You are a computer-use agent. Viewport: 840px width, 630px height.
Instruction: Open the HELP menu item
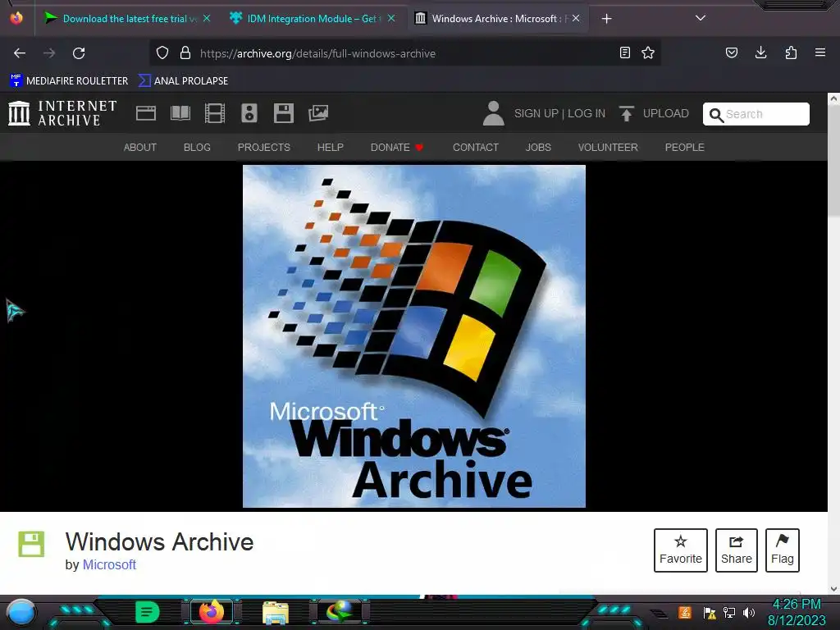click(331, 148)
